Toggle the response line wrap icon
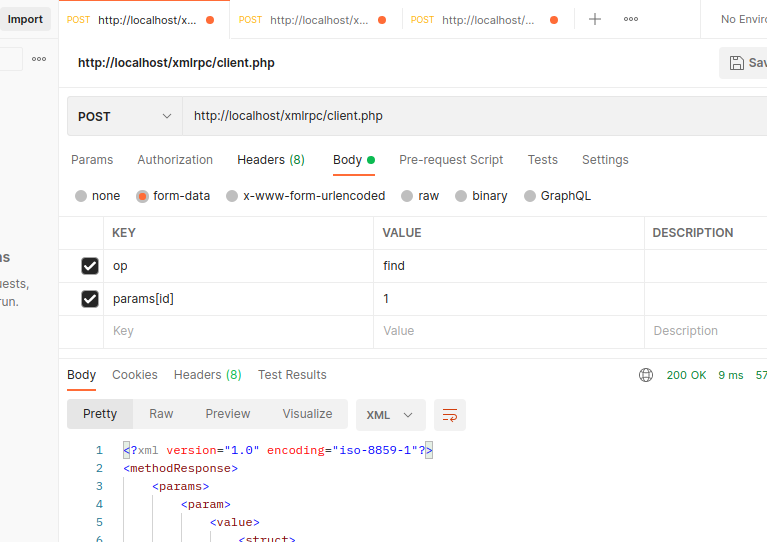Screen dimensions: 767x542 450,415
